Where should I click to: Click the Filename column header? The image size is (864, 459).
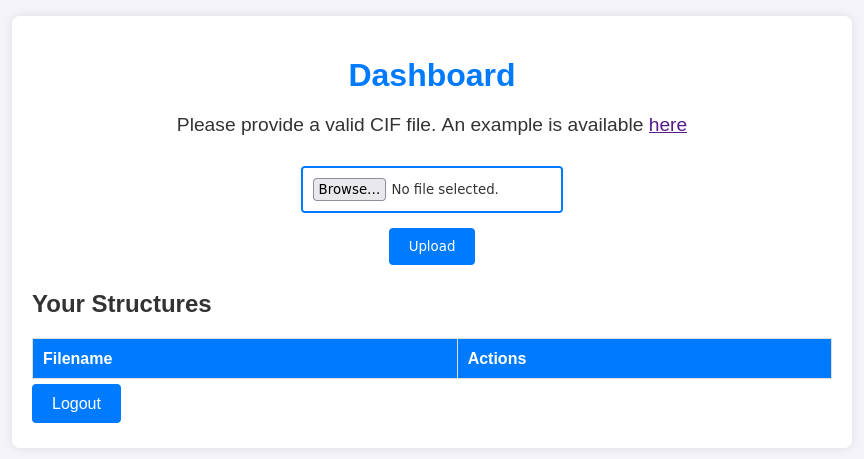(x=244, y=358)
